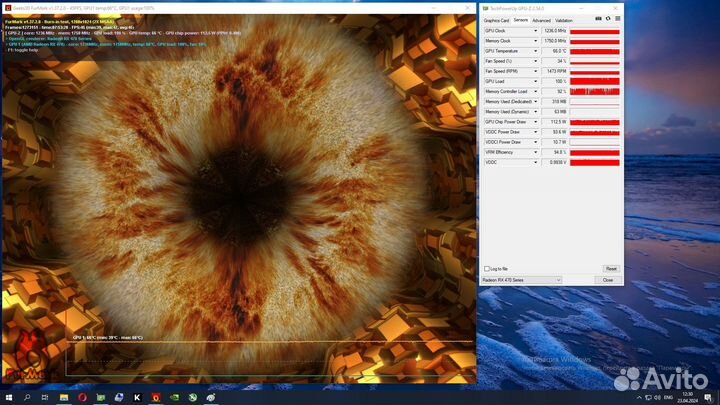Screen dimensions: 720x405
Task: Click the network tray icon
Action: tap(648, 397)
